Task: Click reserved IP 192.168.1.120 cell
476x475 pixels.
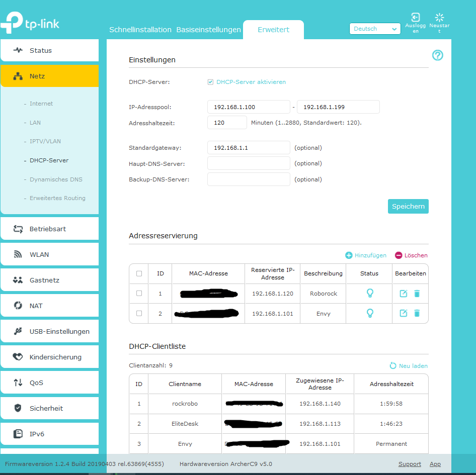Action: pos(273,294)
